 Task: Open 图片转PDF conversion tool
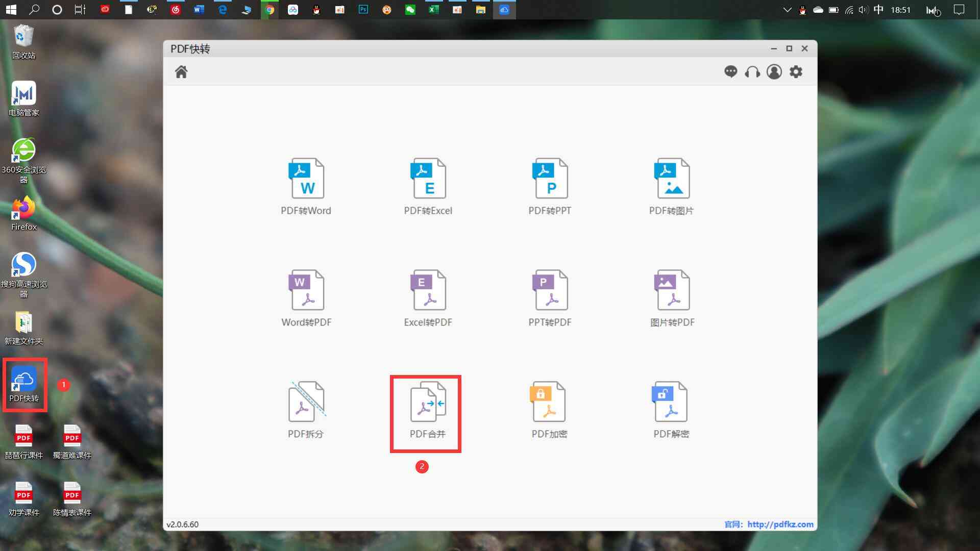click(672, 296)
